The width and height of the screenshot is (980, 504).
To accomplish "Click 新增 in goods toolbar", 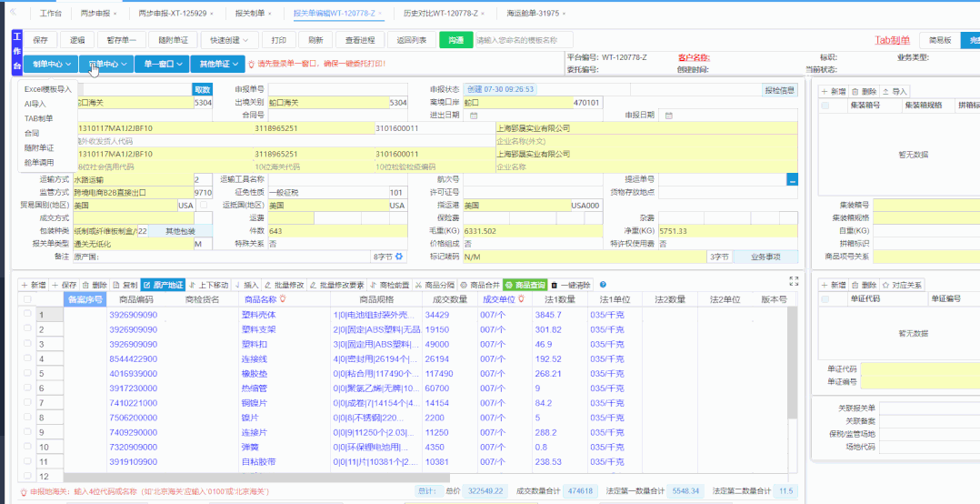I will pyautogui.click(x=34, y=285).
